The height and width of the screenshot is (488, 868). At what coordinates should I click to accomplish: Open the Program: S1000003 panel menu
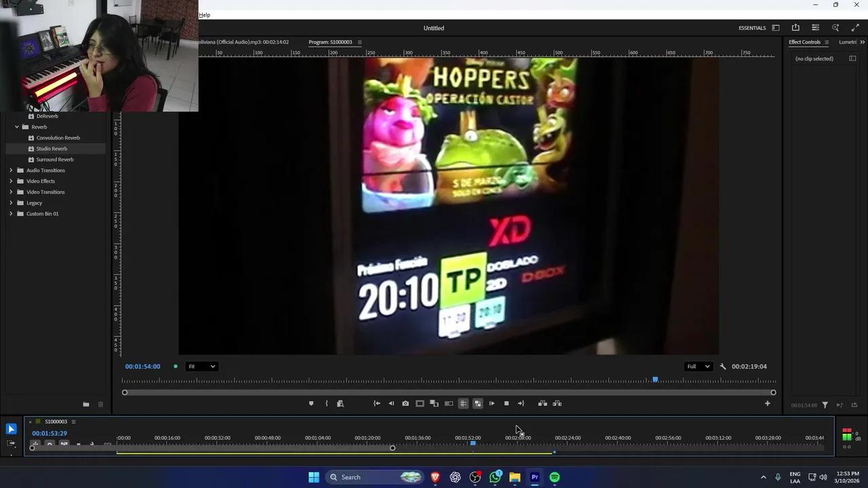[x=359, y=42]
